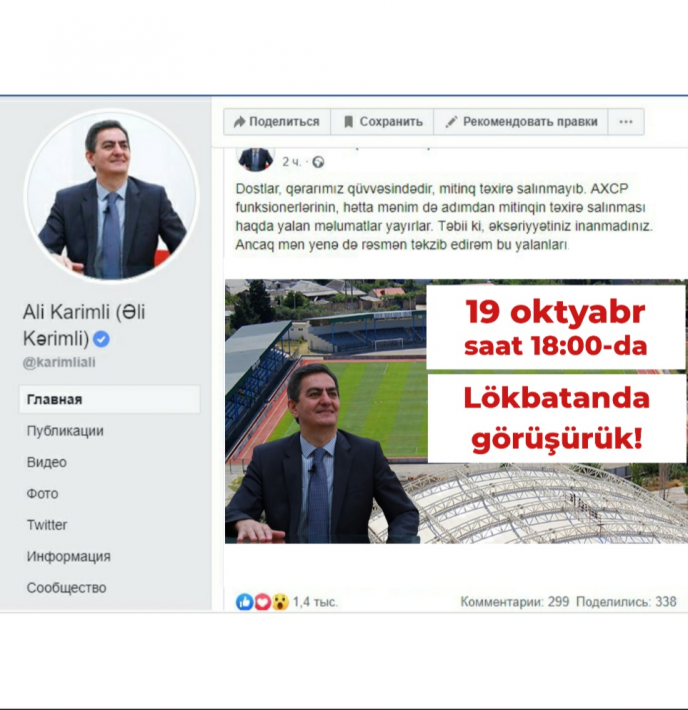Click the blue verified badge next to Kərimli
This screenshot has height=710, width=688.
click(x=101, y=339)
